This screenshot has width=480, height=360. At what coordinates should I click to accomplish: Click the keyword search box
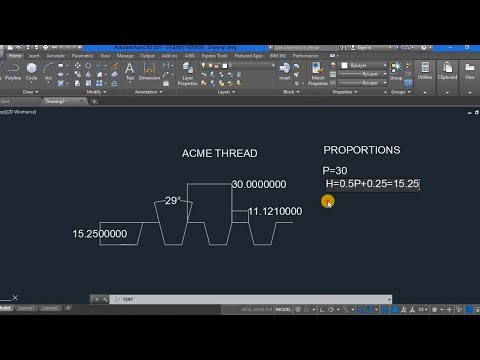pos(305,48)
